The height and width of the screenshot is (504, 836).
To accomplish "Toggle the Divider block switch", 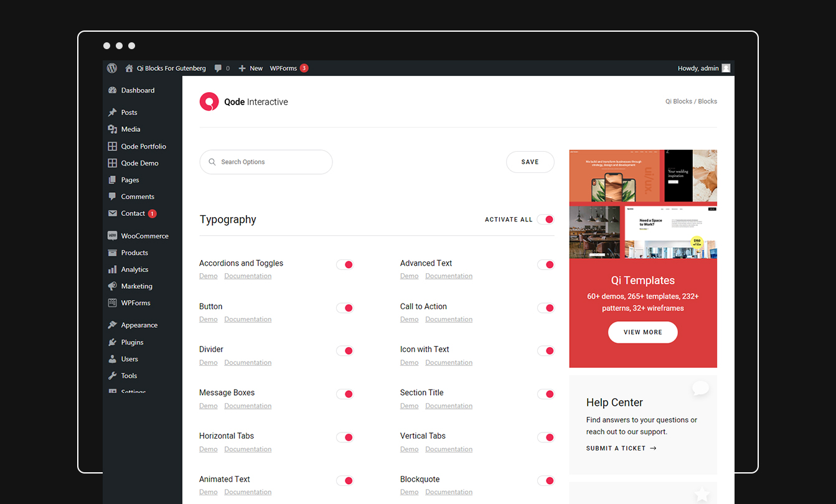I will (x=345, y=351).
